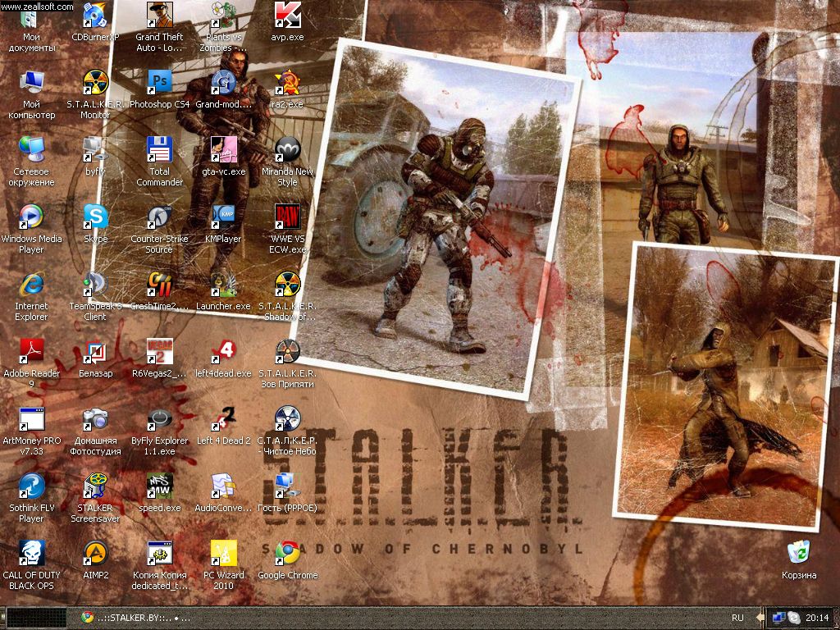Click the STALKER Screensaver icon
The height and width of the screenshot is (630, 840).
95,486
